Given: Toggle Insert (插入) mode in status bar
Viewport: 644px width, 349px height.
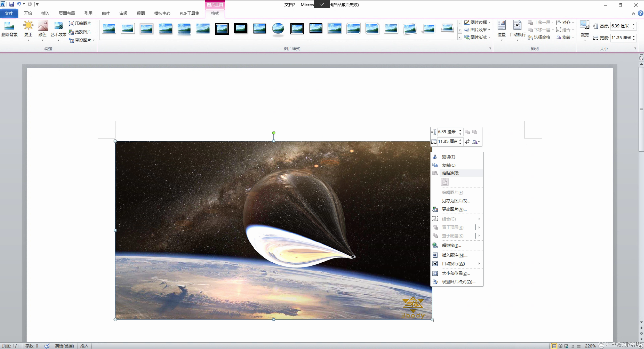Looking at the screenshot, I should [x=84, y=346].
